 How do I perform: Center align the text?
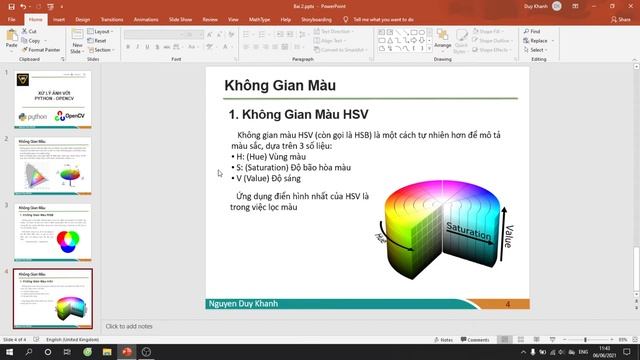256,47
